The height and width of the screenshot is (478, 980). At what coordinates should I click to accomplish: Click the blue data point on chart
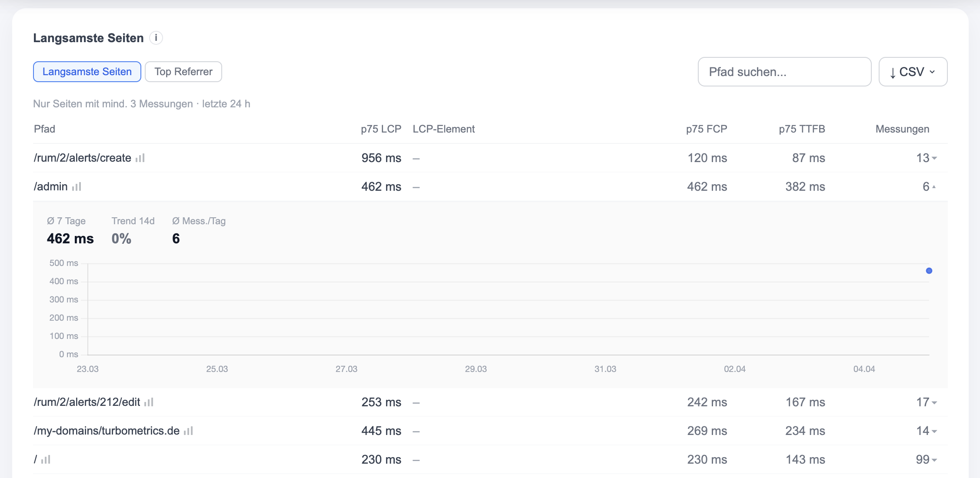tap(929, 271)
